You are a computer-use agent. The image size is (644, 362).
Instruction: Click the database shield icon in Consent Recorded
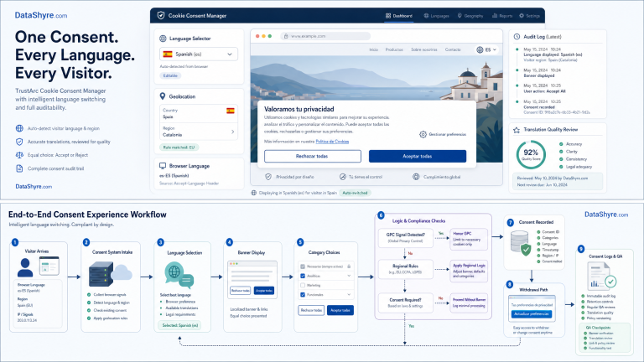(521, 243)
